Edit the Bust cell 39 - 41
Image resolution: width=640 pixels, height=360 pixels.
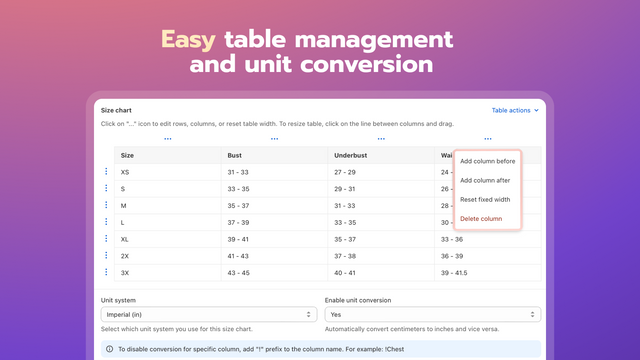274,239
